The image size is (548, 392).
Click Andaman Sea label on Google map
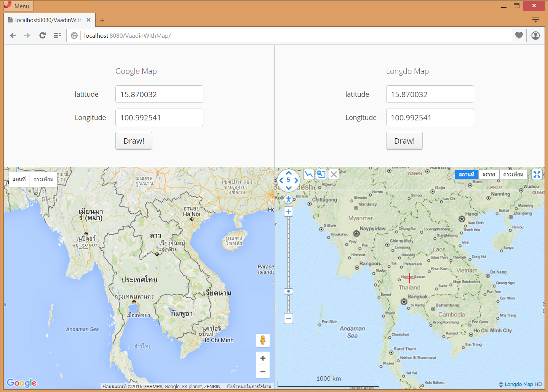point(82,329)
